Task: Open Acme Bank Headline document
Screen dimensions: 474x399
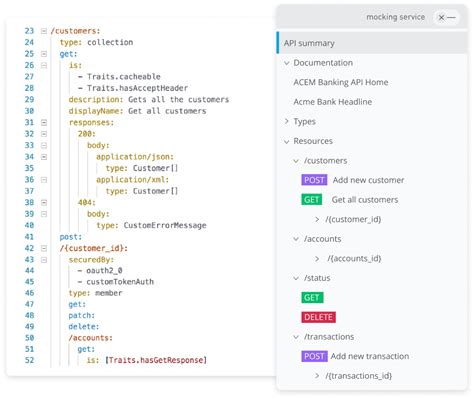Action: pyautogui.click(x=332, y=102)
